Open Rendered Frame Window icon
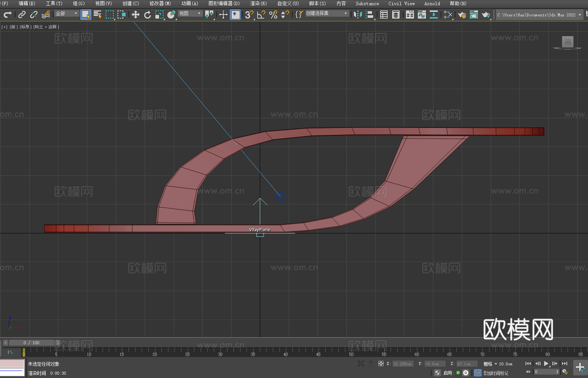This screenshot has width=588, height=378. tap(474, 14)
